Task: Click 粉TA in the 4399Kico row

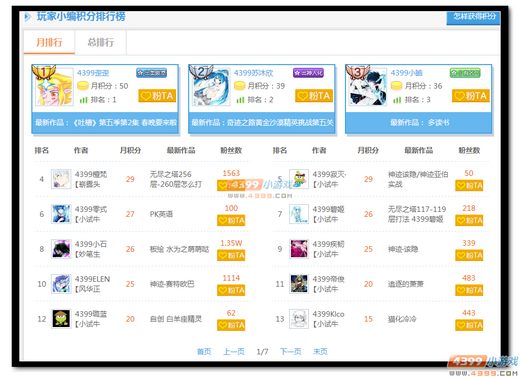Action: (469, 325)
